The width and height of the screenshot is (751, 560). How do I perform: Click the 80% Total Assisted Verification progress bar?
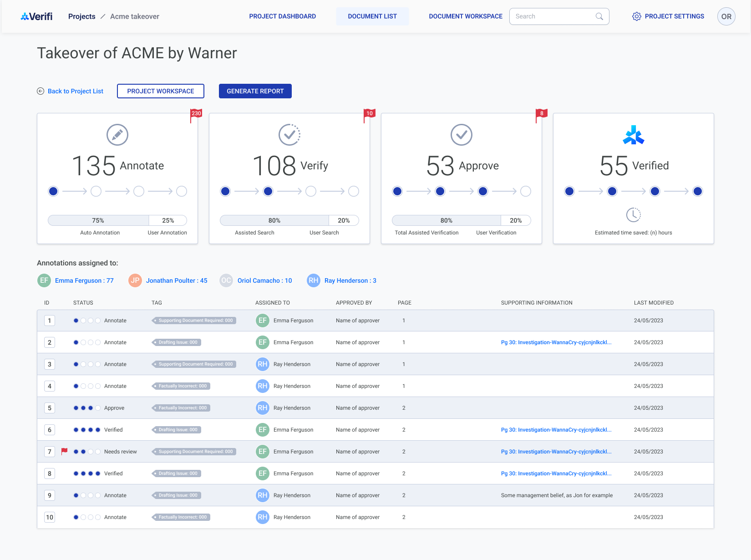pos(447,220)
